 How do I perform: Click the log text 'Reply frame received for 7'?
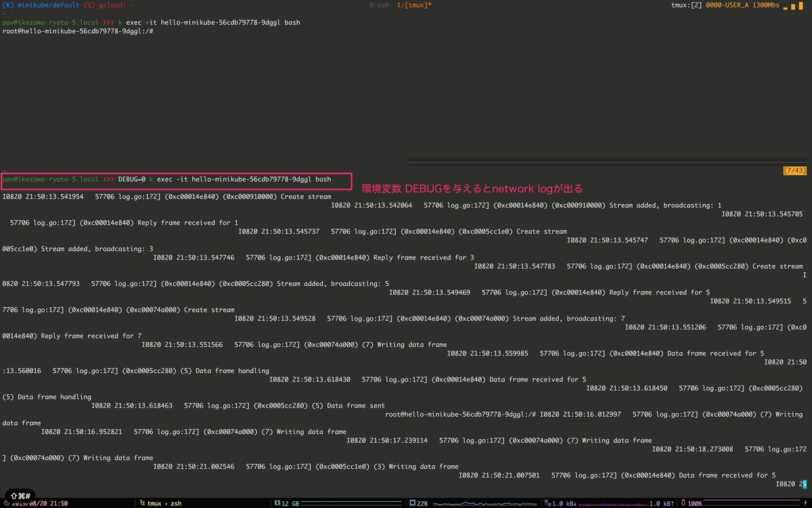click(91, 336)
